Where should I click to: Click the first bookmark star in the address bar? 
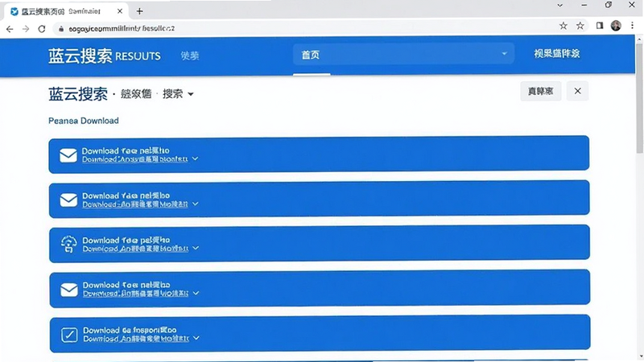click(563, 26)
